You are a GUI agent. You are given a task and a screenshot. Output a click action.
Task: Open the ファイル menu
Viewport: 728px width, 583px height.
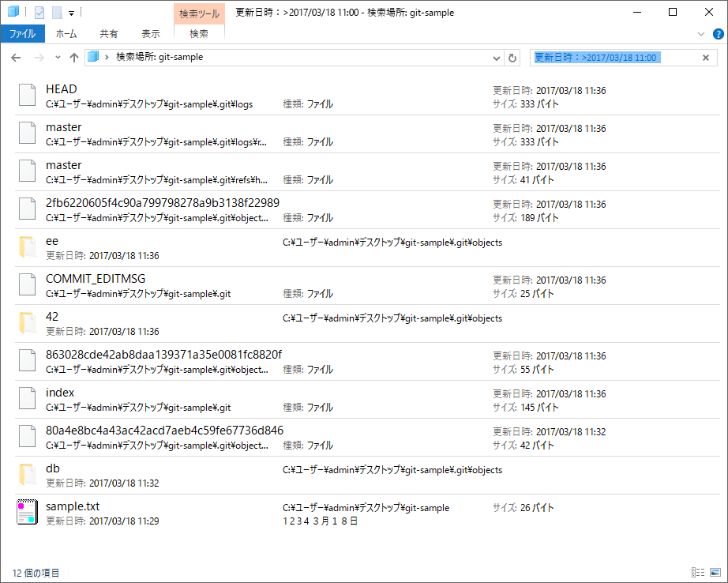click(x=22, y=34)
